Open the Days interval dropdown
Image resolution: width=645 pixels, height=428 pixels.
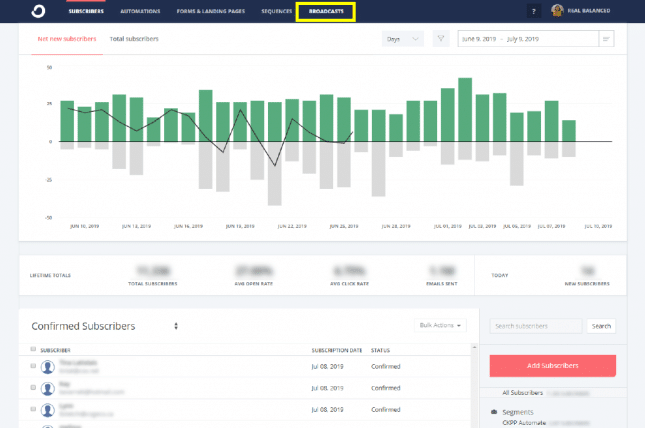(404, 38)
